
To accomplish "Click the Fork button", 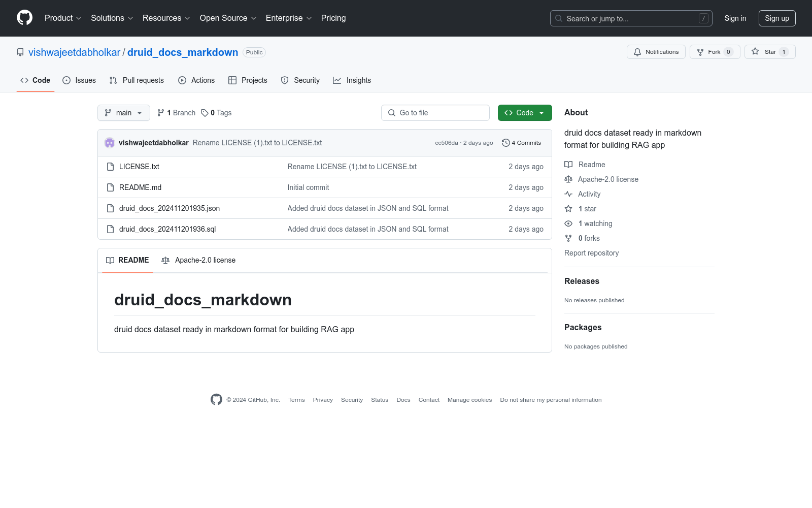I will 715,52.
